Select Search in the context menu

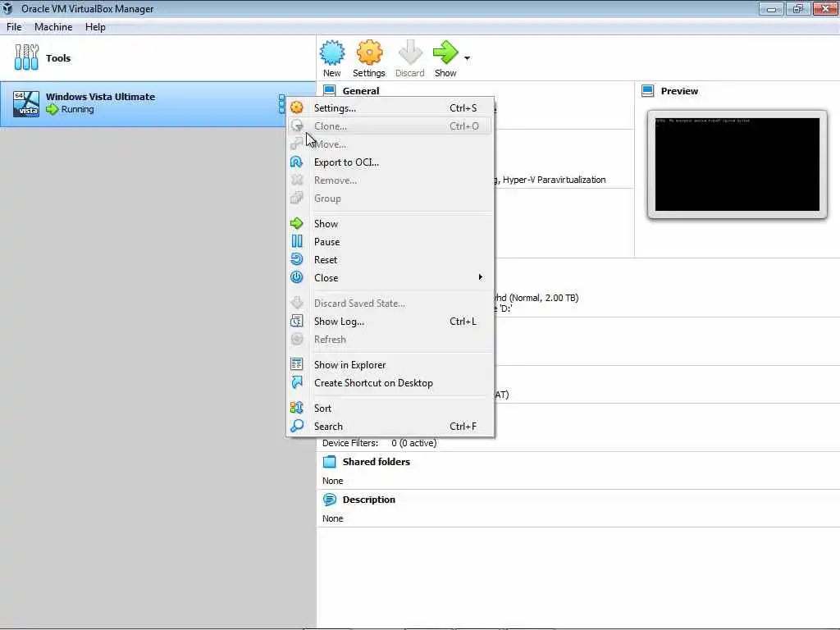click(390, 427)
